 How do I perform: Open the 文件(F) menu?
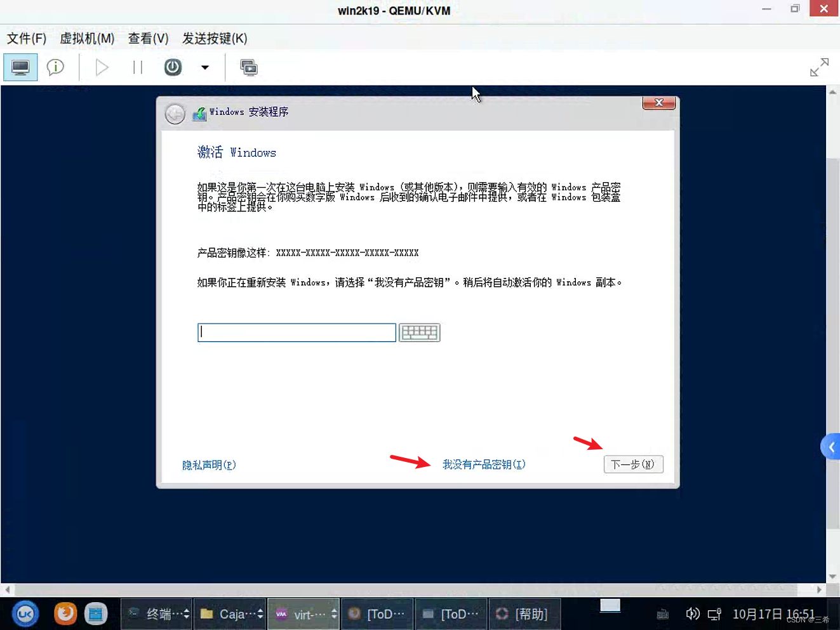(x=27, y=38)
